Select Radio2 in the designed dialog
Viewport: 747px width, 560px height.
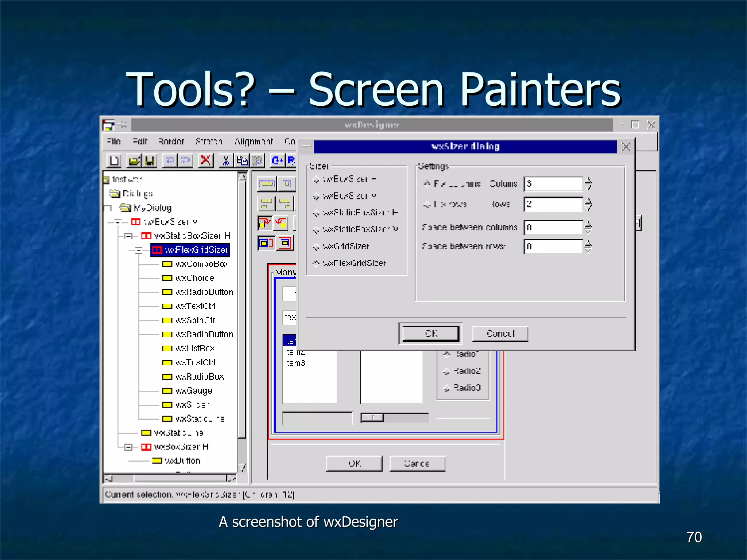446,371
